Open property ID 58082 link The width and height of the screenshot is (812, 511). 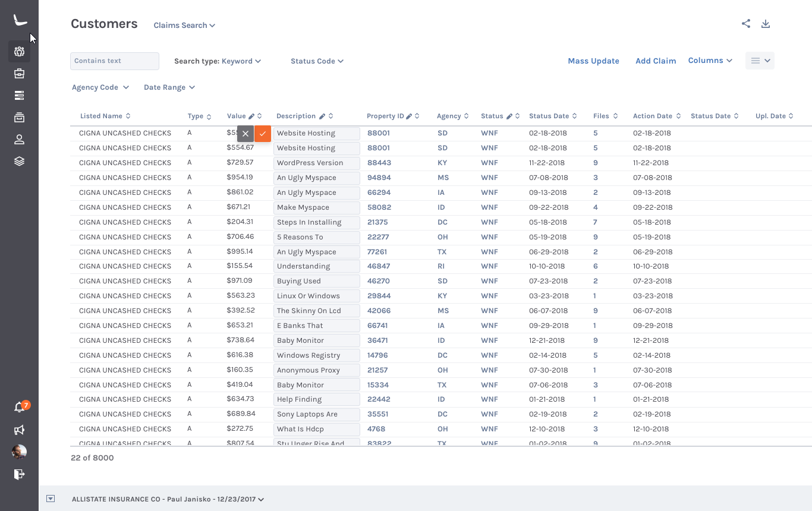click(x=379, y=207)
